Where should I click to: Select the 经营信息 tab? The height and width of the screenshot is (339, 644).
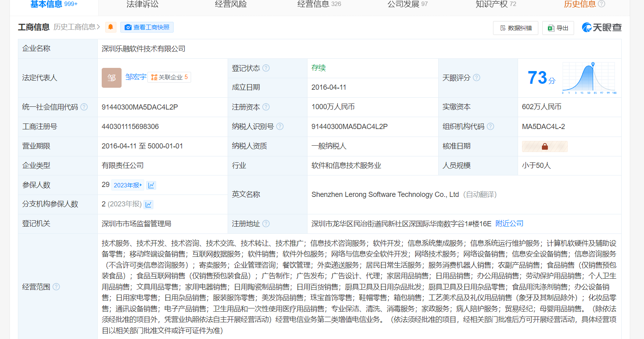tap(319, 4)
